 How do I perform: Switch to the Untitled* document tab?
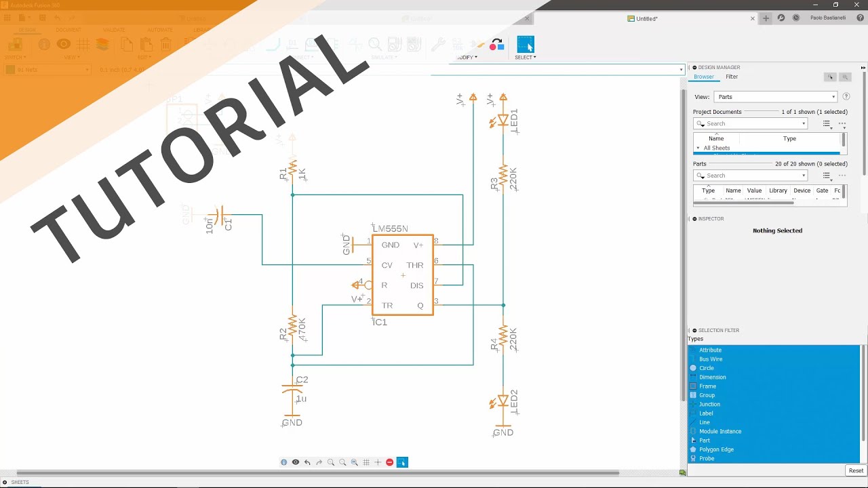pyautogui.click(x=646, y=19)
